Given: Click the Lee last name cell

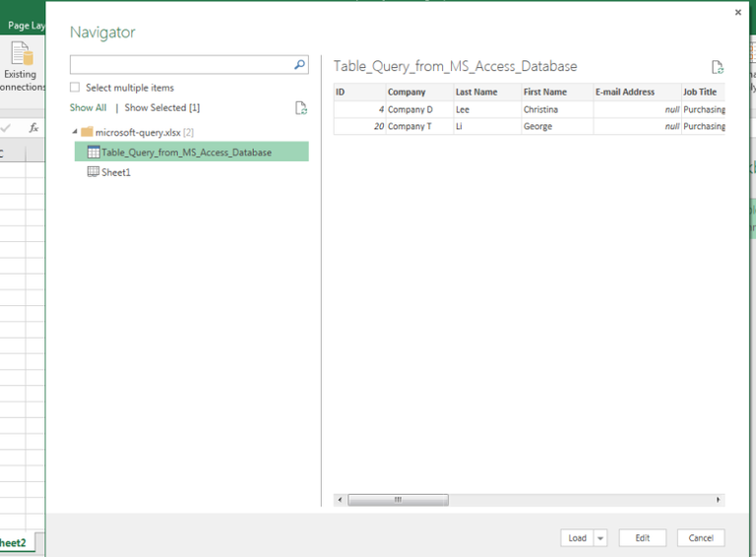Looking at the screenshot, I should coord(487,109).
